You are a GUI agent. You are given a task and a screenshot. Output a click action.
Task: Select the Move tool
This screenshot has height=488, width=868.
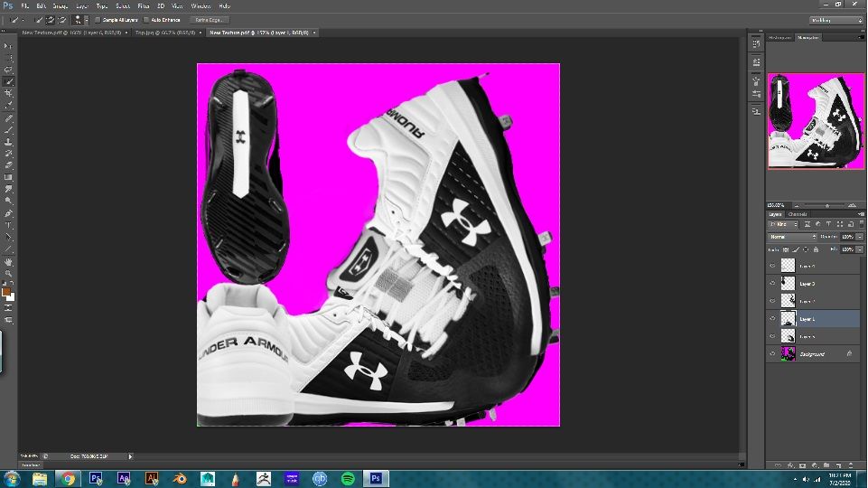[8, 46]
